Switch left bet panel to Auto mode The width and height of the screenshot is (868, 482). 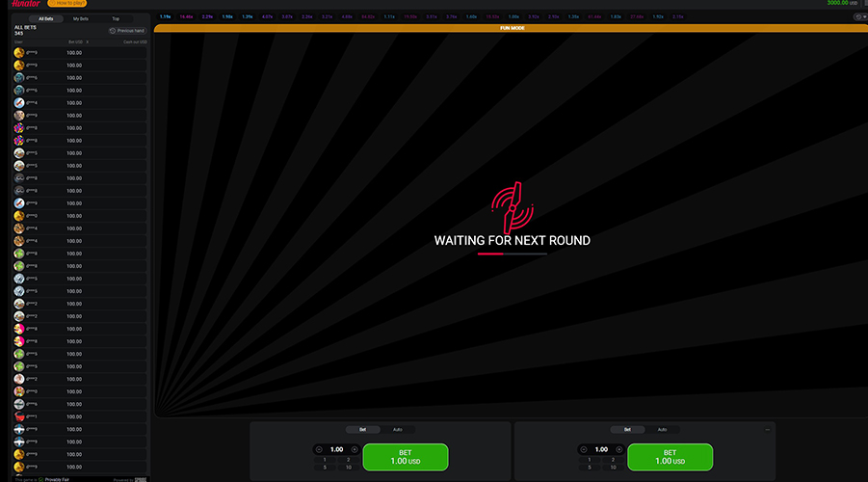tap(397, 429)
